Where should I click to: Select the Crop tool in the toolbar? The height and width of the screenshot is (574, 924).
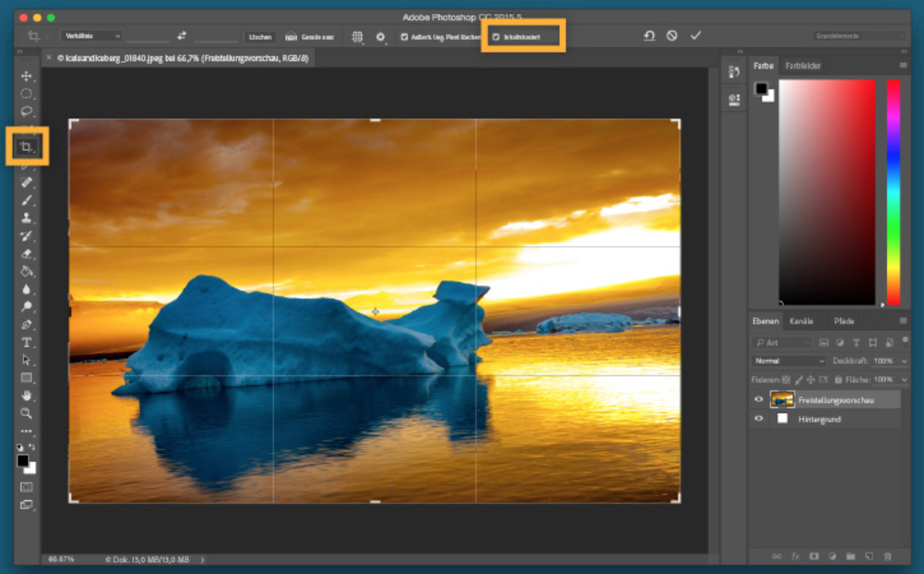coord(26,146)
